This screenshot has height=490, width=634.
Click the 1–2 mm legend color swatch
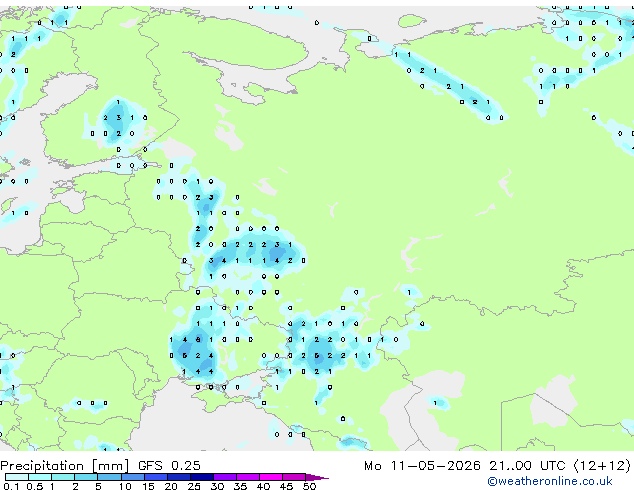click(x=63, y=477)
